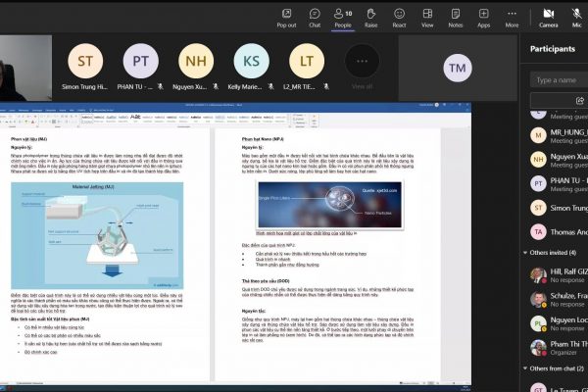Unmute the Mic
The width and height of the screenshot is (588, 392).
click(x=578, y=17)
